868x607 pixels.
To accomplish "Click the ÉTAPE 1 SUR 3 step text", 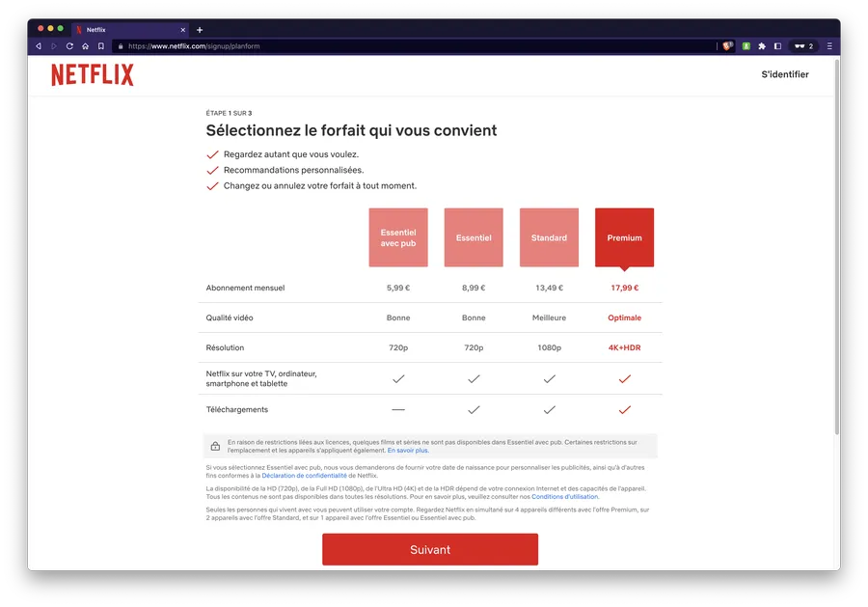I will pyautogui.click(x=229, y=113).
